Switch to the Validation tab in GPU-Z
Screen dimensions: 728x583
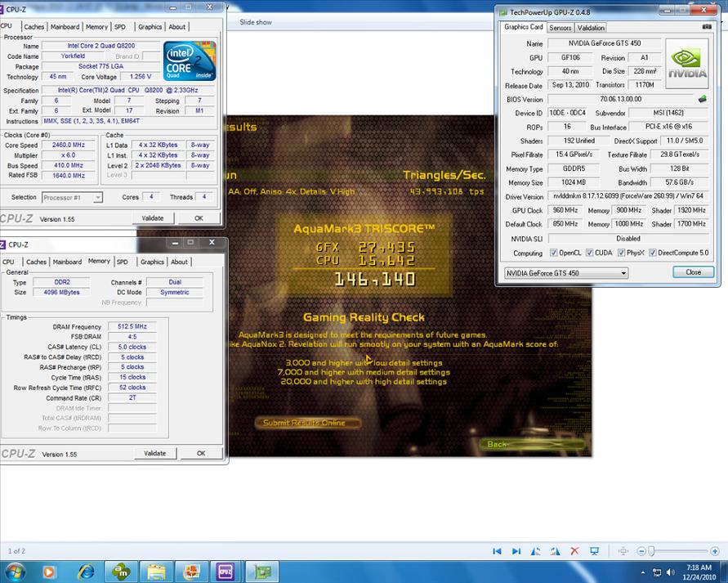[x=591, y=28]
